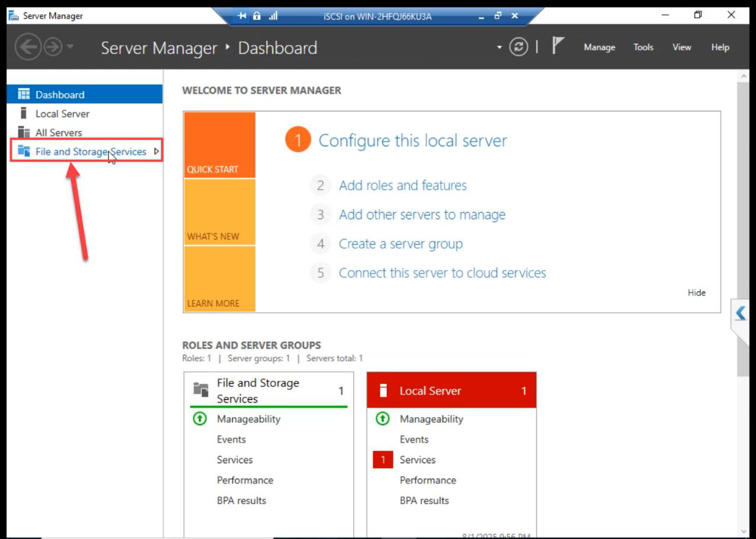
Task: Open Services in File and Storage Services tile
Action: [x=235, y=460]
